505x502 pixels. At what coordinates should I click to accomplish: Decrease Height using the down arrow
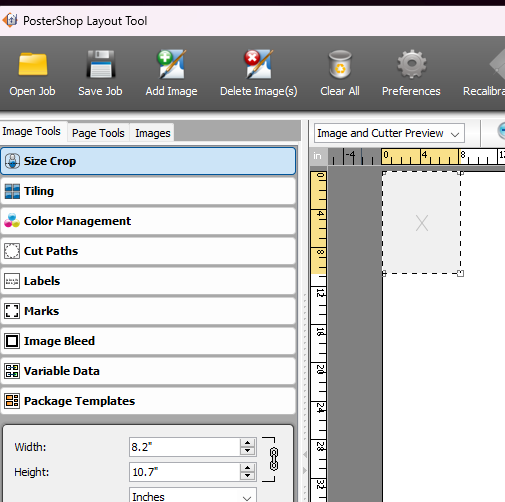(247, 476)
